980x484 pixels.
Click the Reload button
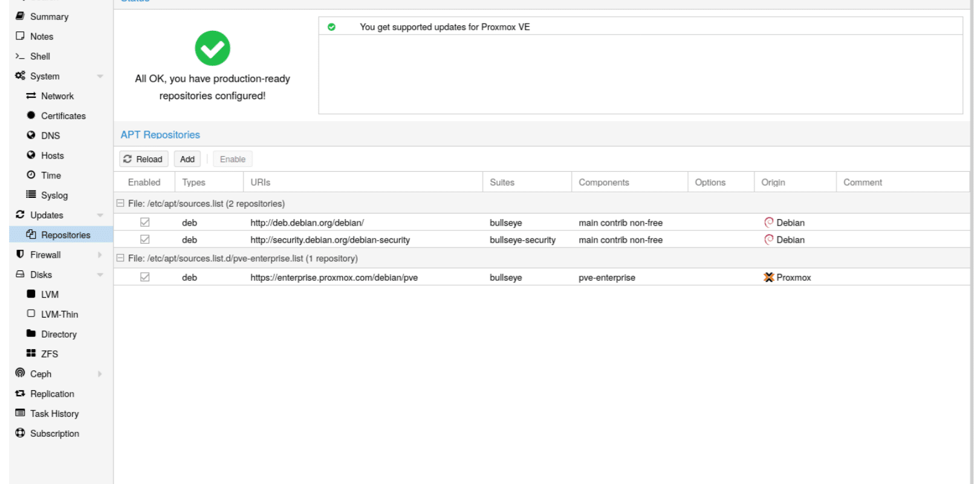[143, 159]
